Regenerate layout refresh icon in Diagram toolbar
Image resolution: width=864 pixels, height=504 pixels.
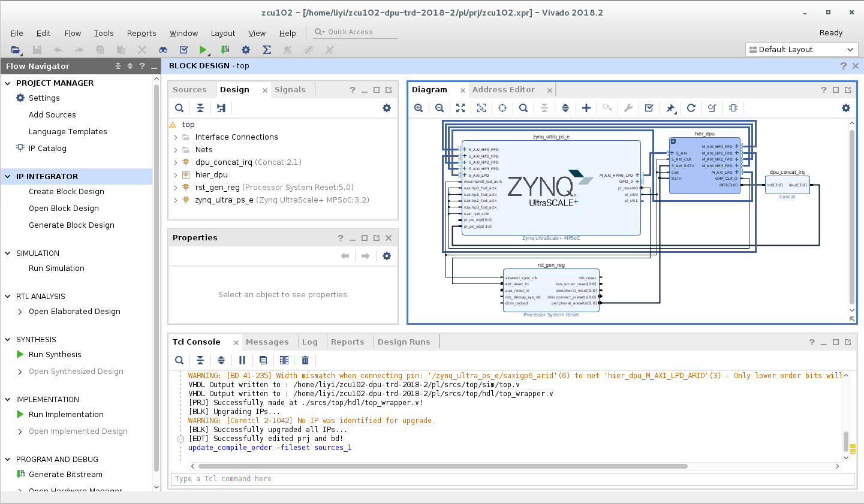(x=691, y=108)
